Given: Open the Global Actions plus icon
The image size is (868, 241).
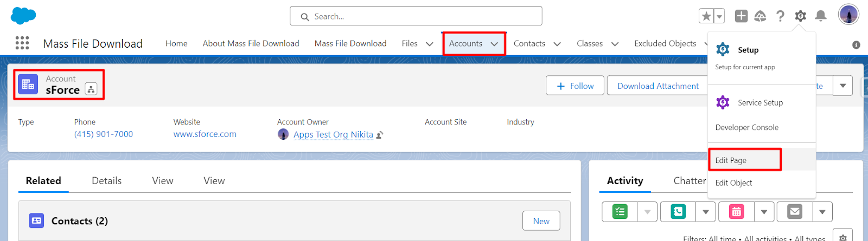Looking at the screenshot, I should point(741,16).
